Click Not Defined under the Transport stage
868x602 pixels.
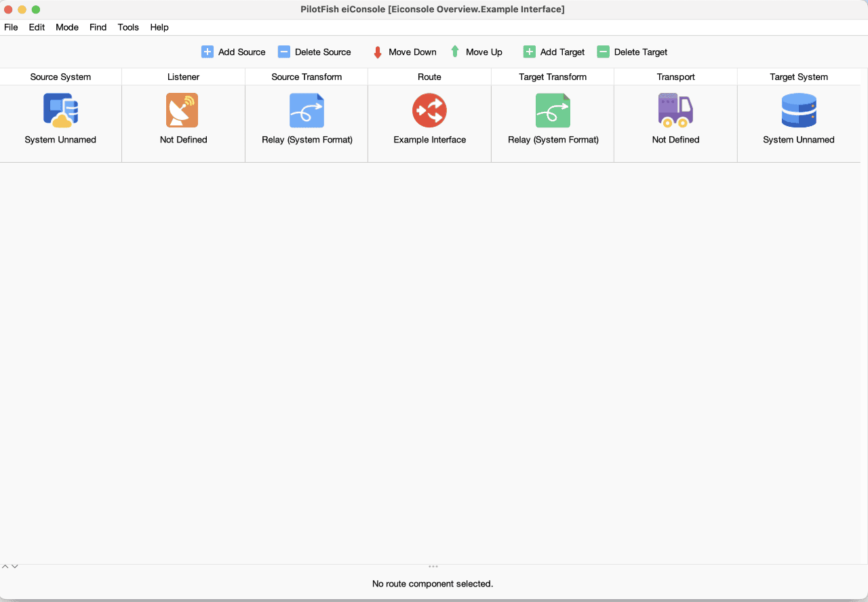(675, 140)
